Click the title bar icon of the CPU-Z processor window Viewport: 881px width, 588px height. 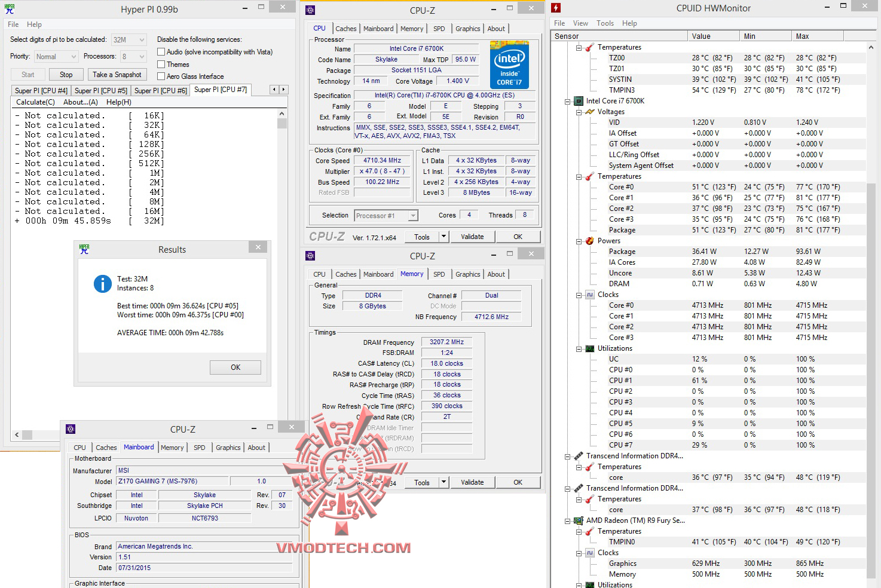coord(310,10)
